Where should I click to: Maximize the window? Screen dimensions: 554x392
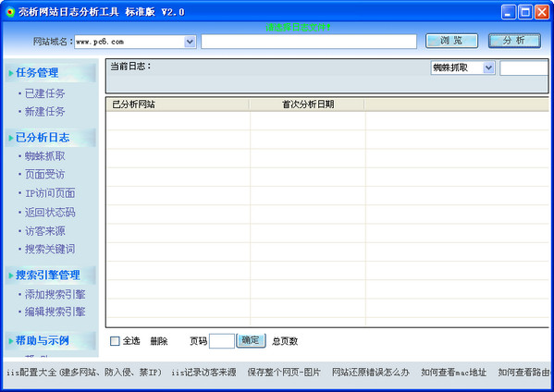[525, 12]
